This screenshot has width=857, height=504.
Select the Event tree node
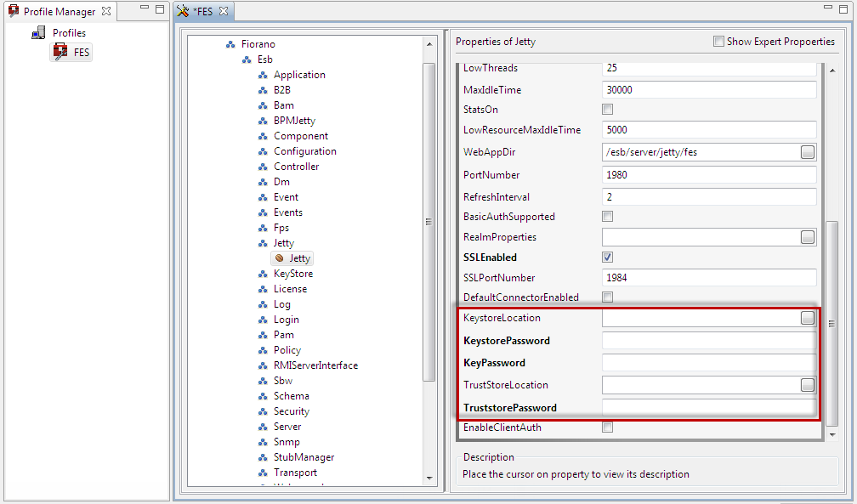click(286, 197)
